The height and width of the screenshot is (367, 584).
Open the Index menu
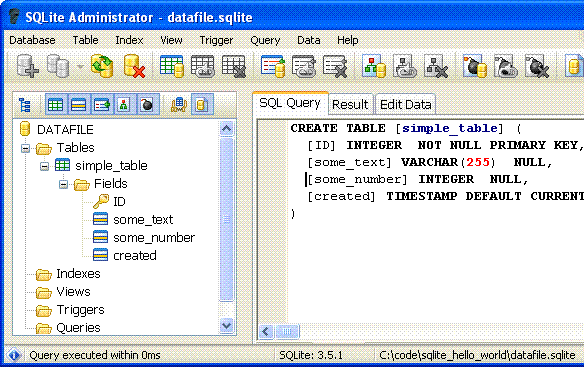tap(129, 40)
